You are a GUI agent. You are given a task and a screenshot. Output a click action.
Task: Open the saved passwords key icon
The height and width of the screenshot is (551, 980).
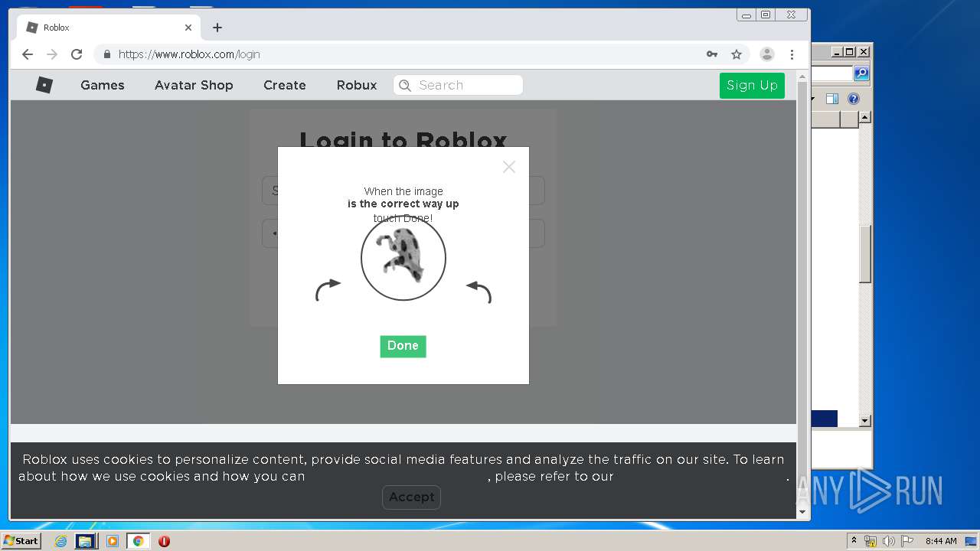coord(712,54)
